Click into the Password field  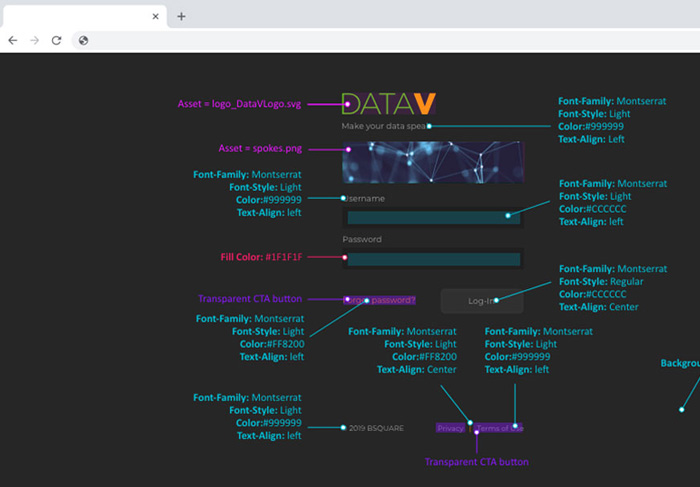(432, 259)
